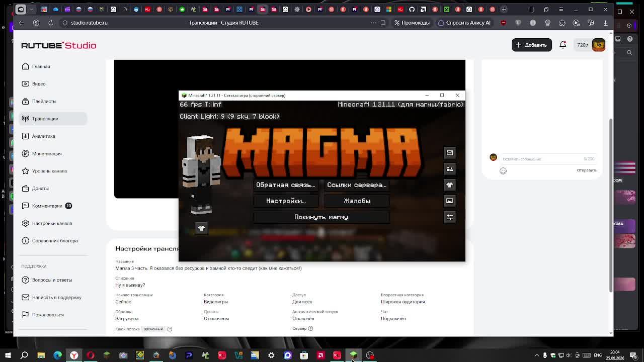
Task: Click Ссылки сервера in Minecraft menu
Action: pos(357,185)
